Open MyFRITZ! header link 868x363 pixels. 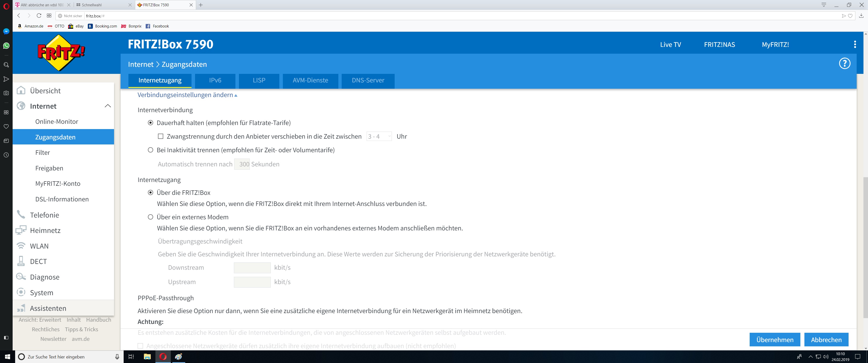point(775,44)
